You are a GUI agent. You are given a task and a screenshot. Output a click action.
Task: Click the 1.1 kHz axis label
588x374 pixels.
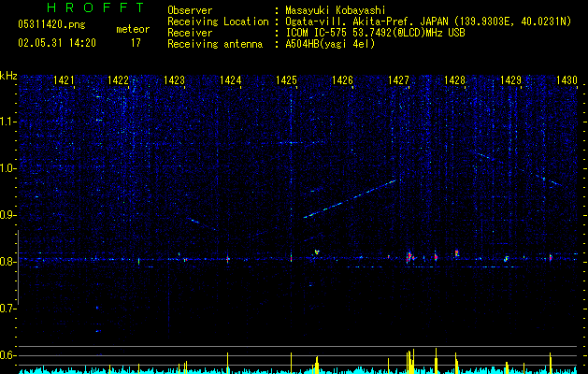point(7,122)
